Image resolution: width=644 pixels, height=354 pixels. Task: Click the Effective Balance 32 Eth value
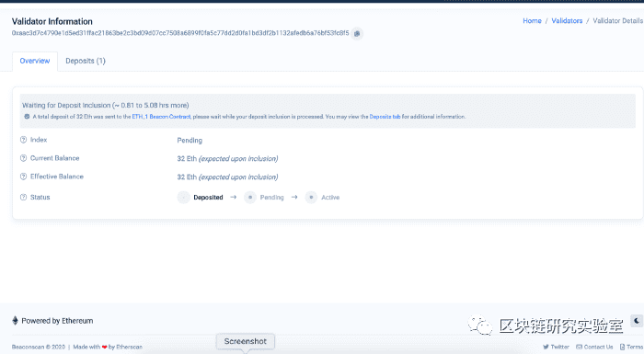[x=227, y=177]
